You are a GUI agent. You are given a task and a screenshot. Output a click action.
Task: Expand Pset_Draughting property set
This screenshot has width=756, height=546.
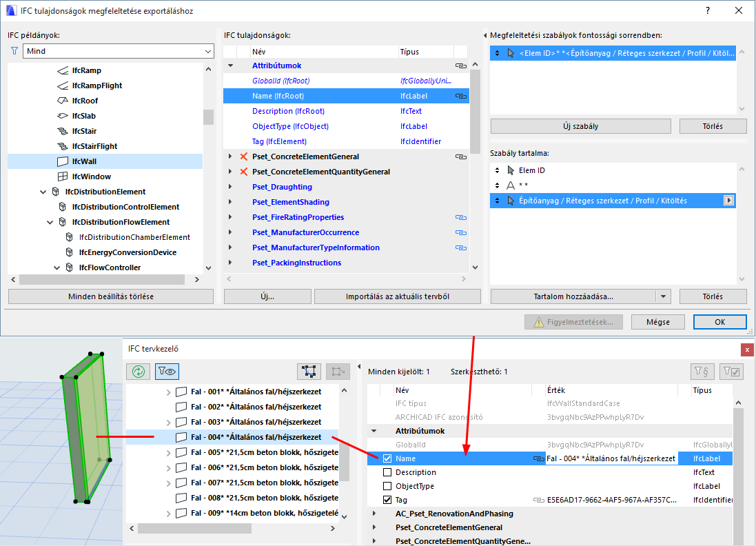tap(230, 187)
